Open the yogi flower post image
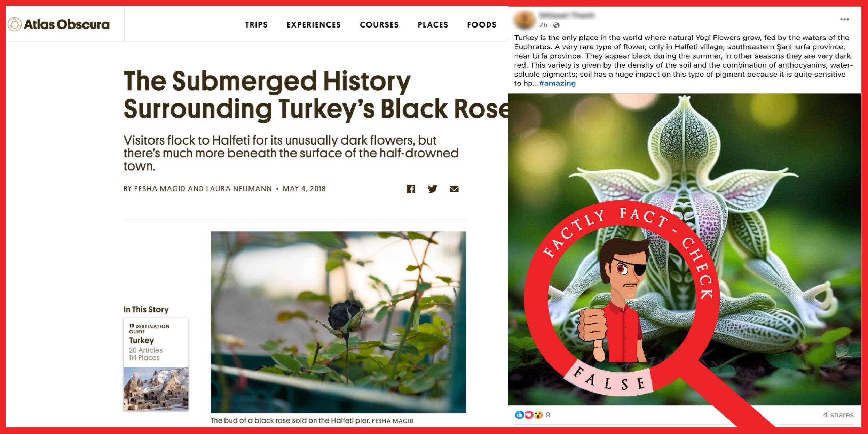Viewport: 868px width, 434px height. tap(685, 249)
